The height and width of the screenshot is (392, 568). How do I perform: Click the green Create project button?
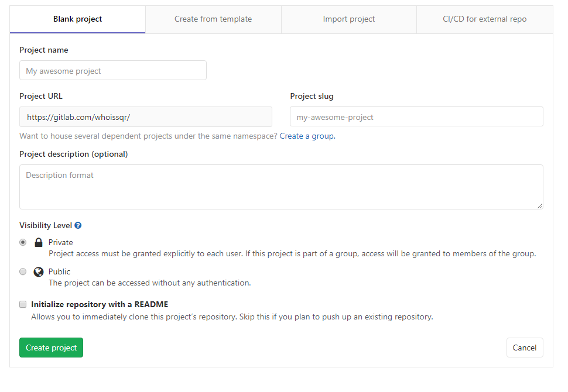51,348
